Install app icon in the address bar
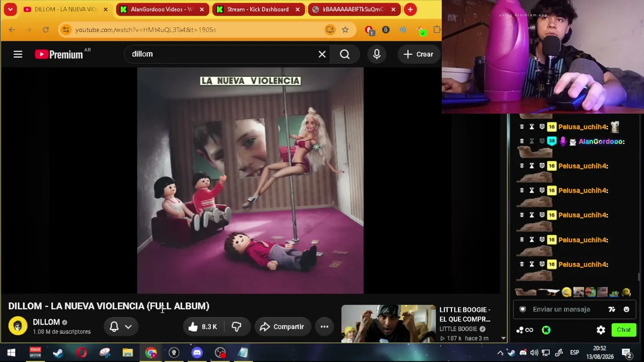 [330, 30]
